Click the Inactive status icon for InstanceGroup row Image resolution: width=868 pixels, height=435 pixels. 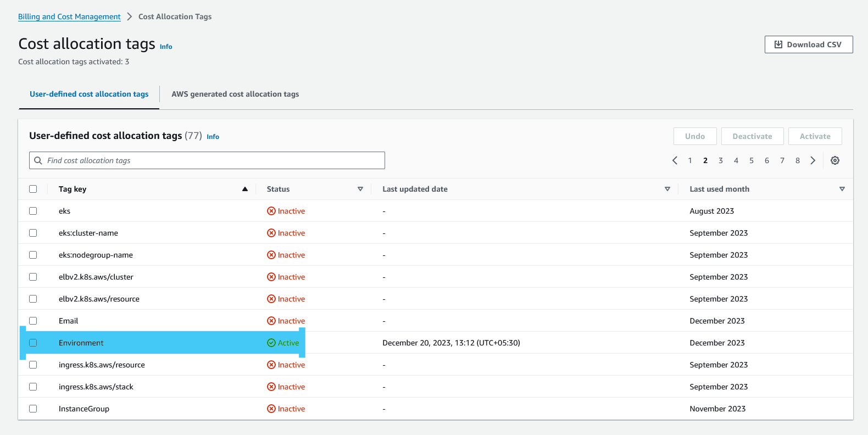[x=271, y=409]
